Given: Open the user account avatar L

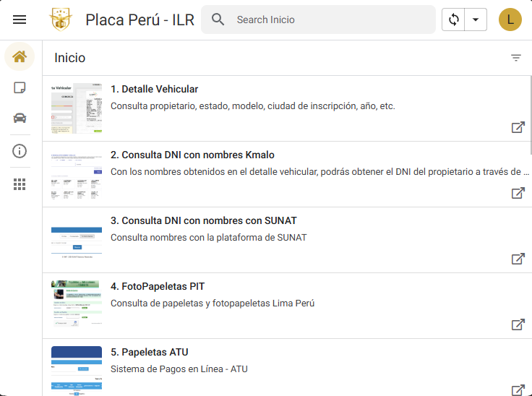Looking at the screenshot, I should click(x=510, y=20).
